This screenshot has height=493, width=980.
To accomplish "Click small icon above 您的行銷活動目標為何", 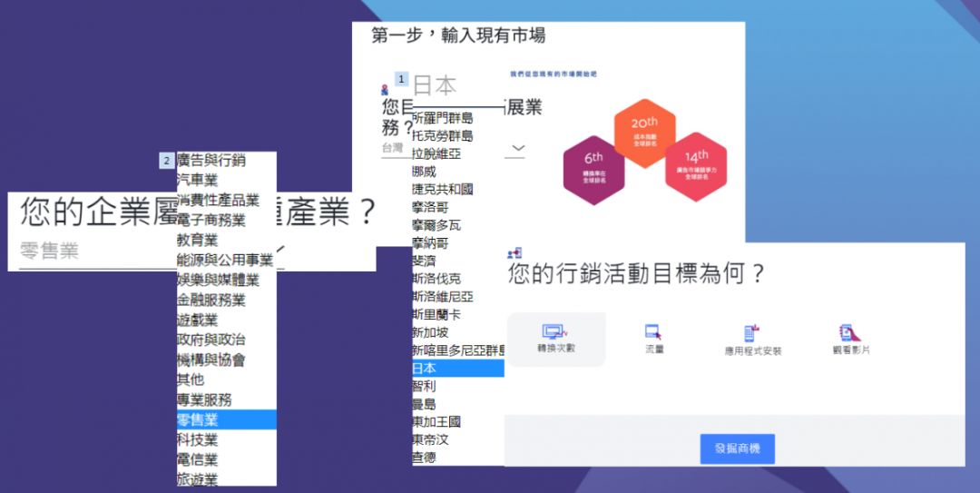I will click(x=515, y=252).
